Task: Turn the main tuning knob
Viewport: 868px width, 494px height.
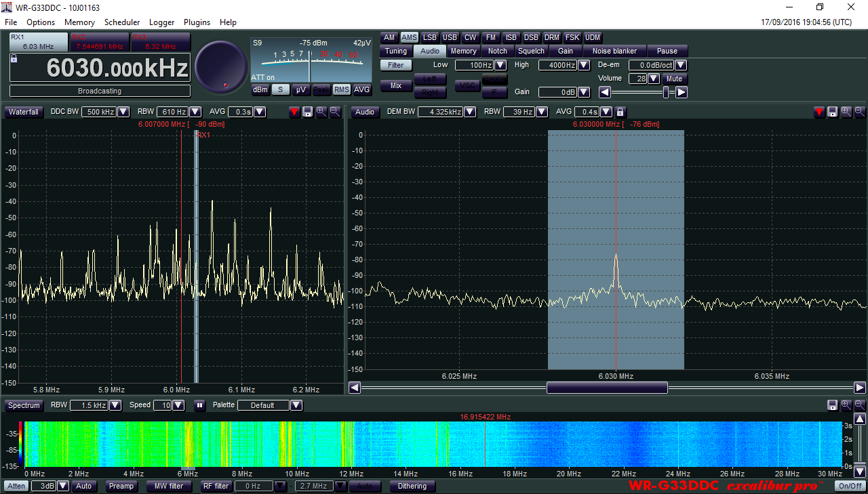Action: click(x=221, y=66)
